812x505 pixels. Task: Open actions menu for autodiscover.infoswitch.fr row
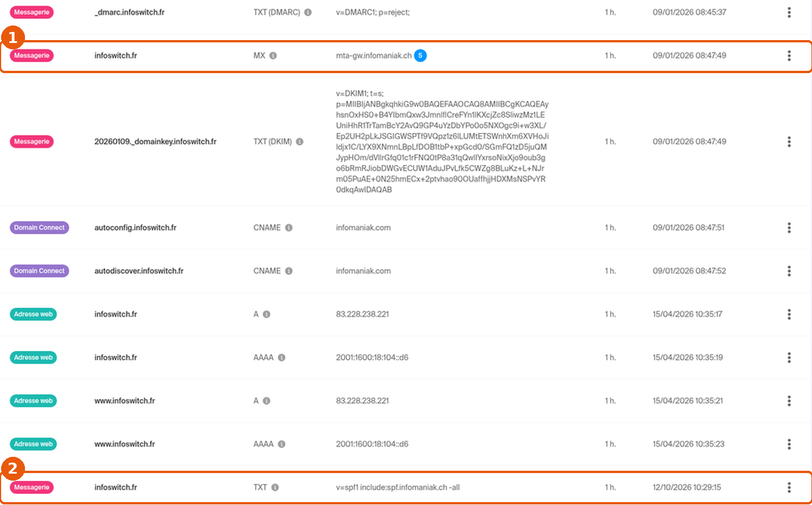click(x=789, y=271)
